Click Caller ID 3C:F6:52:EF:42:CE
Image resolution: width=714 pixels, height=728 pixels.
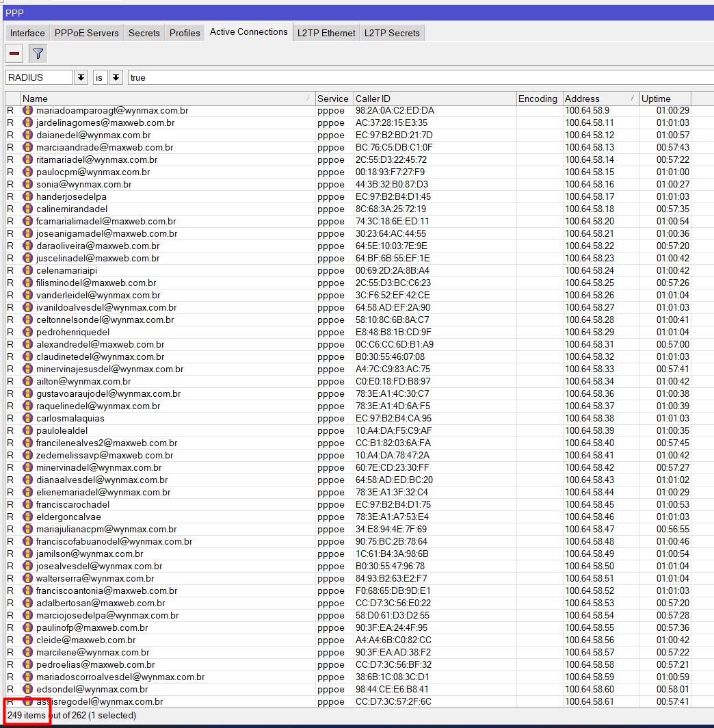click(393, 296)
